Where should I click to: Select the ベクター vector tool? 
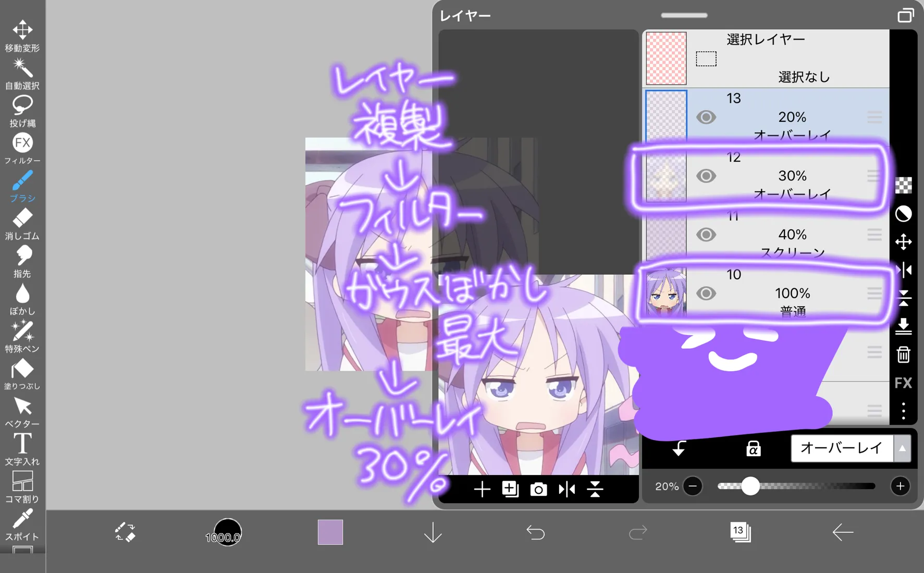point(22,412)
